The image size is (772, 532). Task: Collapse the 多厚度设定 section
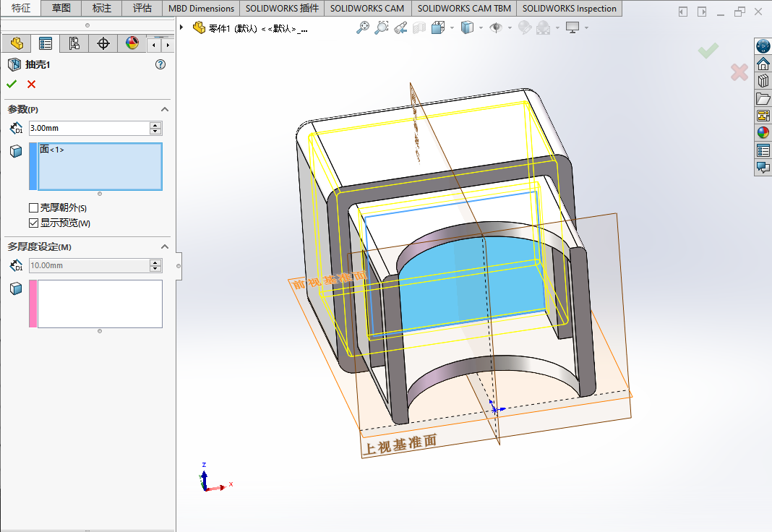pyautogui.click(x=164, y=246)
